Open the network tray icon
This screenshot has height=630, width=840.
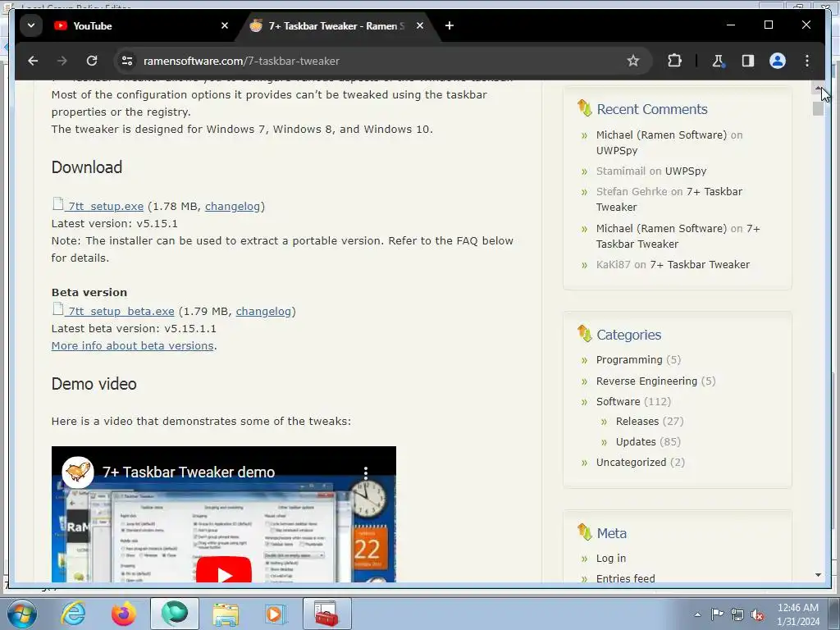pos(737,614)
